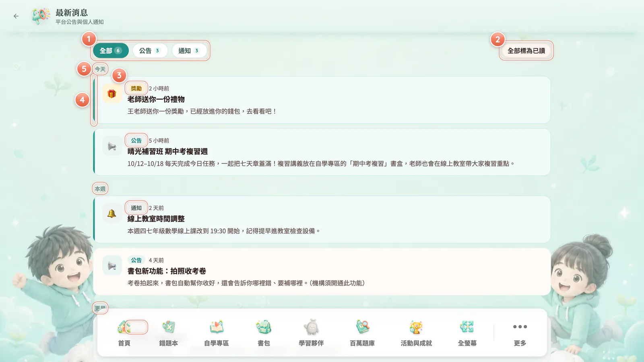Select the 全部 filter tab
644x362 pixels.
click(111, 51)
